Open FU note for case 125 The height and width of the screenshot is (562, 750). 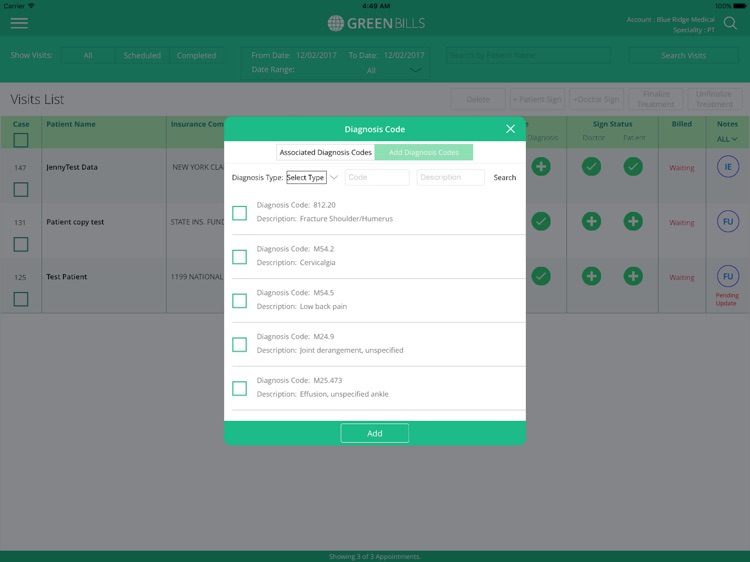pos(728,276)
